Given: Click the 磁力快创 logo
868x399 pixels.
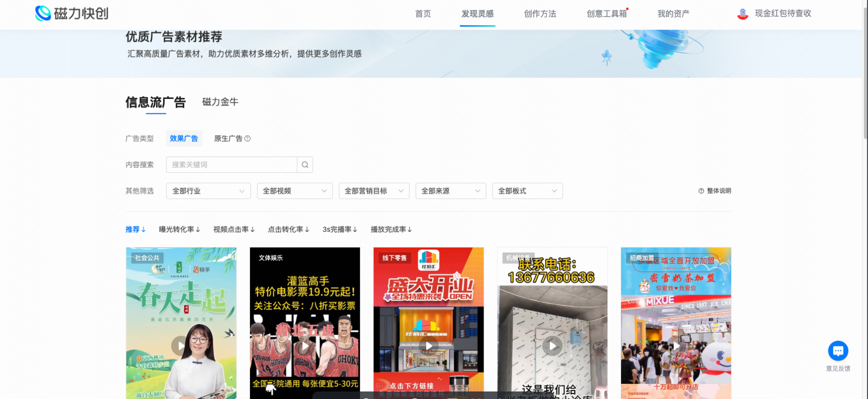Looking at the screenshot, I should [72, 14].
